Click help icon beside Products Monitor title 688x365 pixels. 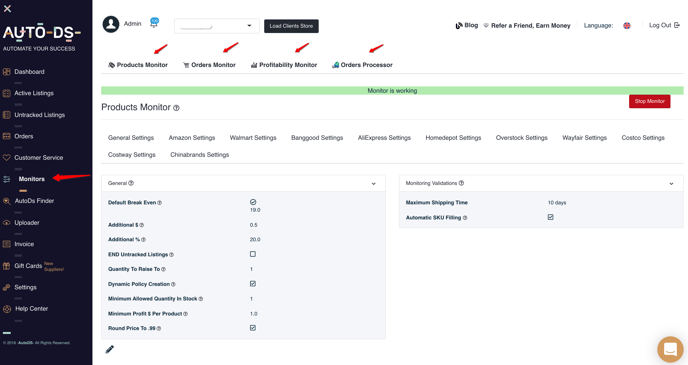176,108
